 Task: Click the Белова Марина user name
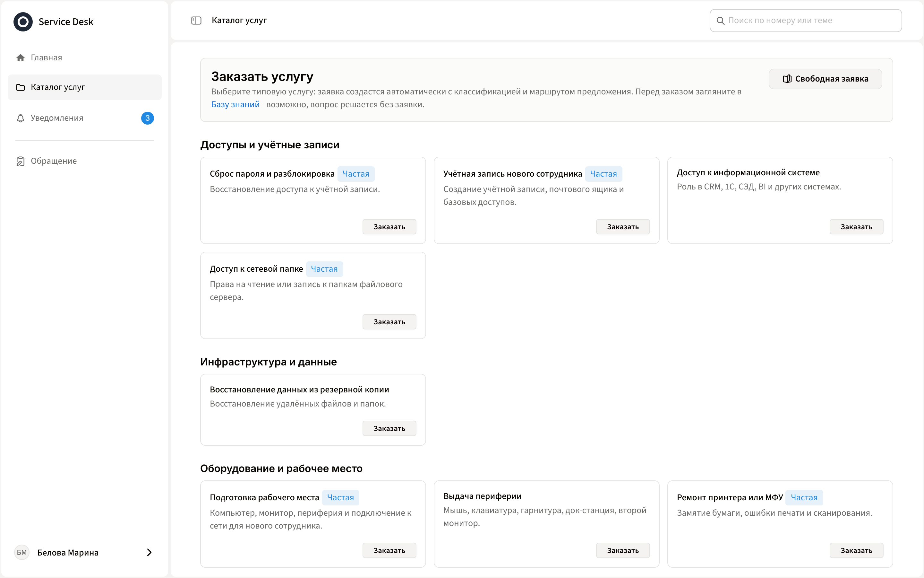click(68, 552)
